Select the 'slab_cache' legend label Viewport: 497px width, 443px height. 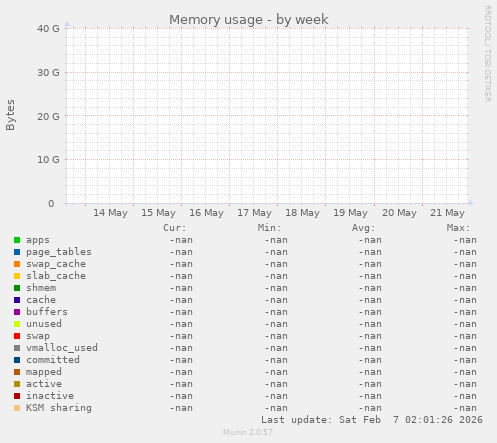point(56,276)
